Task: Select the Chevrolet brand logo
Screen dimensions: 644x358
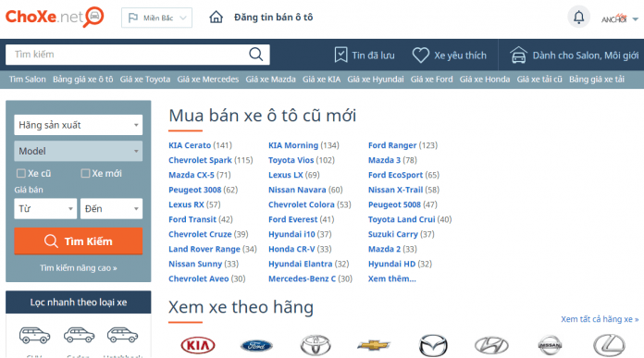Action: click(x=373, y=345)
